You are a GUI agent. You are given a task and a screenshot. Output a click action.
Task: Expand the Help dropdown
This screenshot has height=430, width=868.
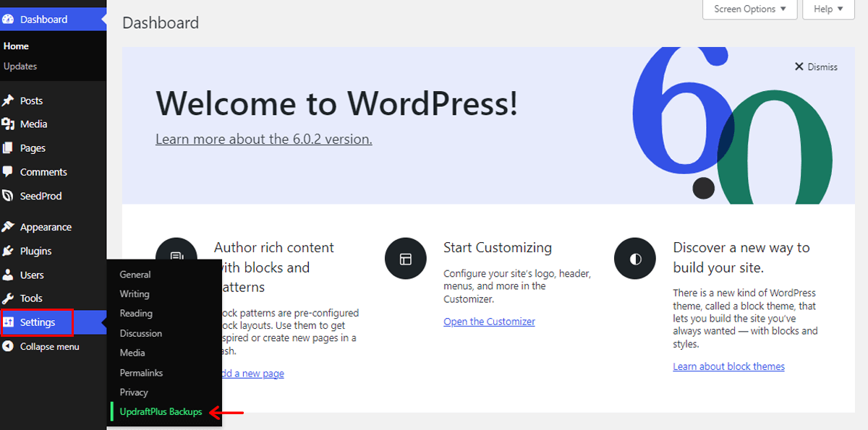(x=828, y=9)
